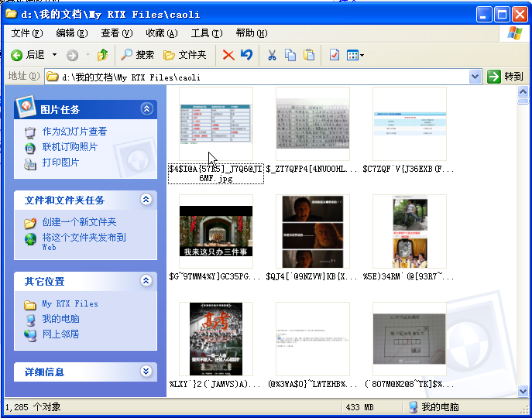Open the My RTX Files location link

pos(70,303)
